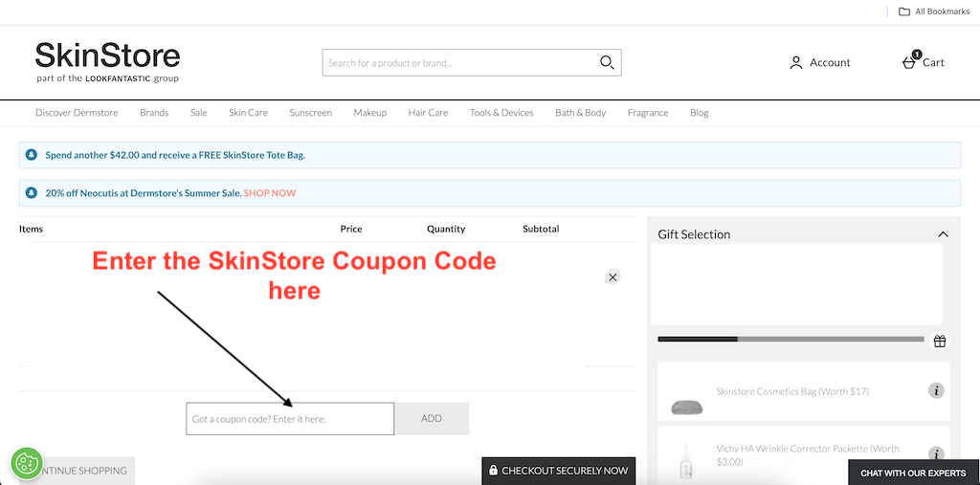
Task: Open the Skin Care menu
Action: point(248,113)
